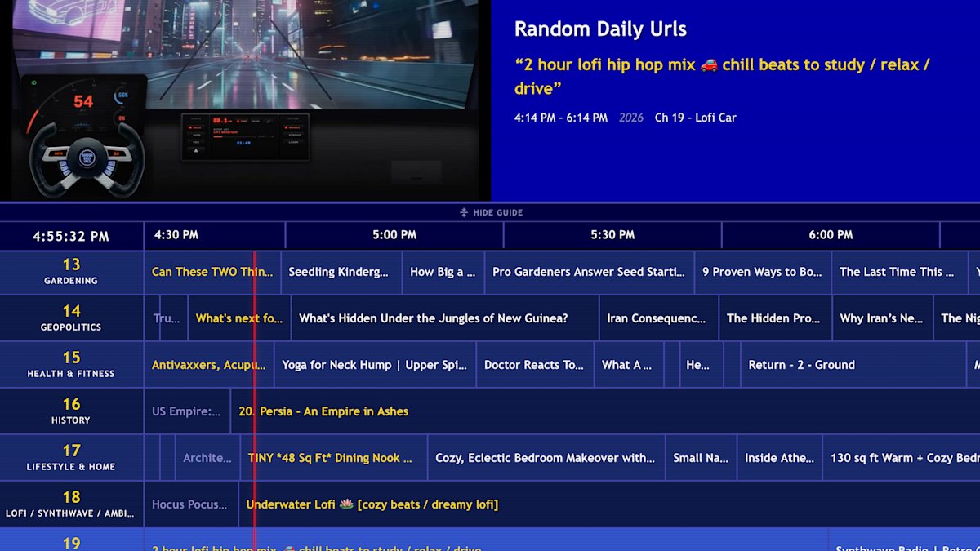Play Underwater Lofi cozy beats program
The width and height of the screenshot is (980, 551).
[x=372, y=505]
